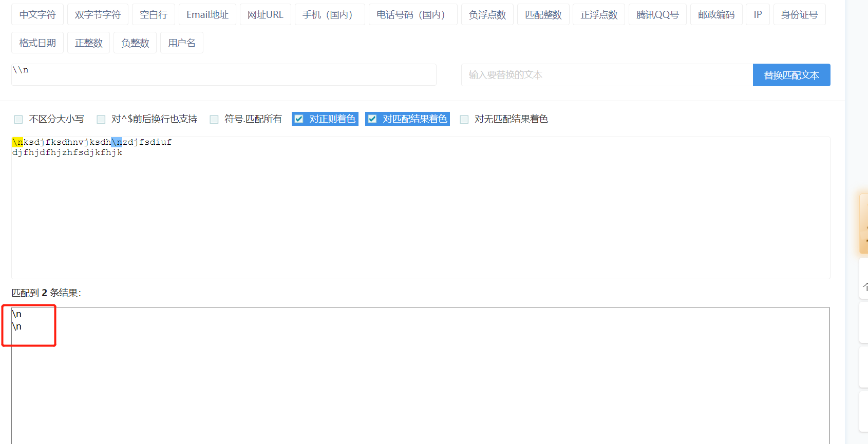Enable 对无匹配结果着色 checkbox

[x=464, y=119]
